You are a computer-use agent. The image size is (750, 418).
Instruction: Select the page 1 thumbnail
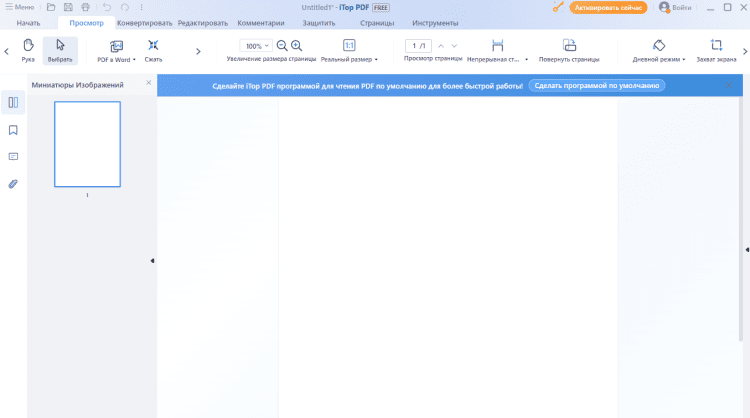87,144
